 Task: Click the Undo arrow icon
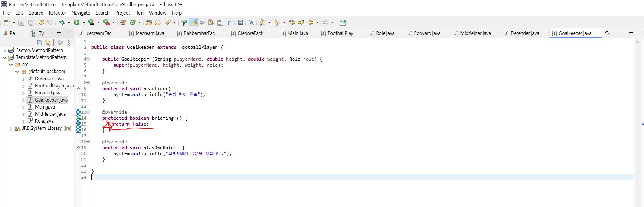pos(41,22)
